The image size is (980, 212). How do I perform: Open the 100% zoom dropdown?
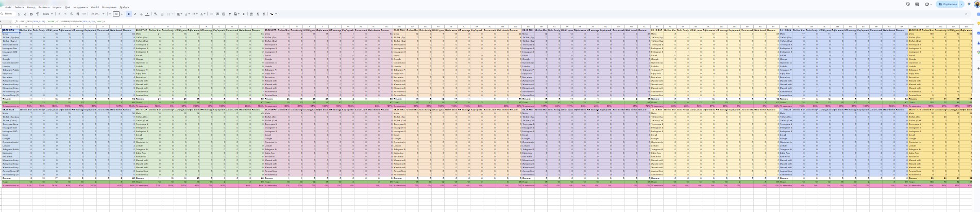click(48, 14)
